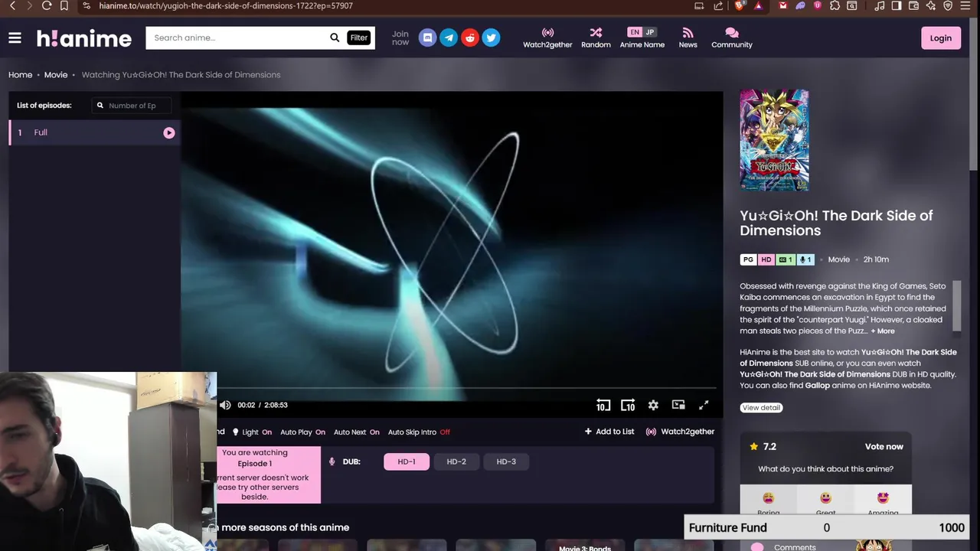Viewport: 980px width, 551px height.
Task: Open the Brave Leo AI sparkle icon
Action: [x=931, y=5]
